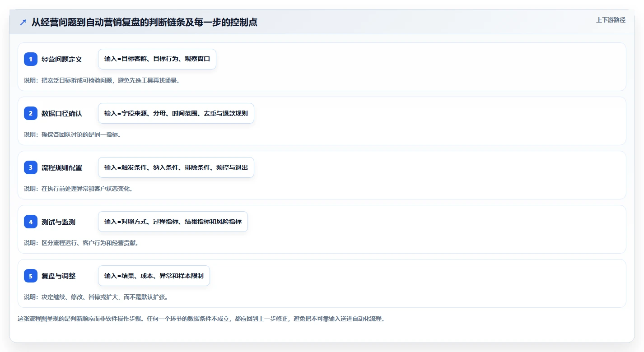Click the note 决定继续、修改、暂停或扩大

click(x=96, y=297)
